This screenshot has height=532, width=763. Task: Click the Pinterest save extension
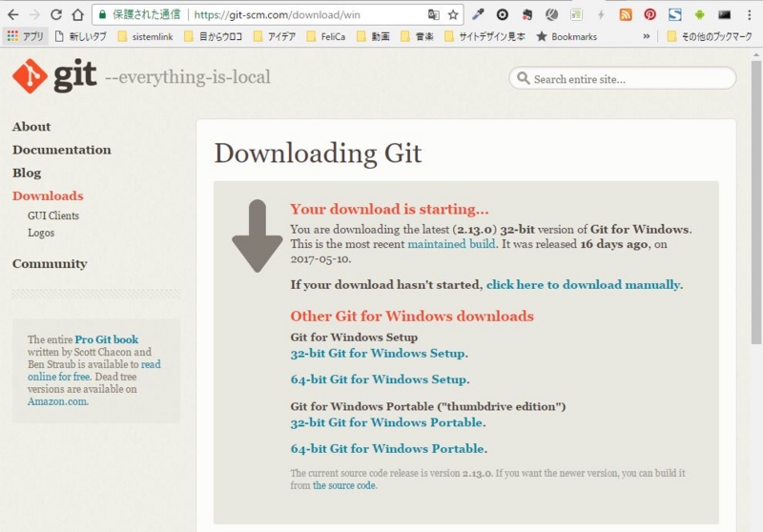click(x=650, y=14)
